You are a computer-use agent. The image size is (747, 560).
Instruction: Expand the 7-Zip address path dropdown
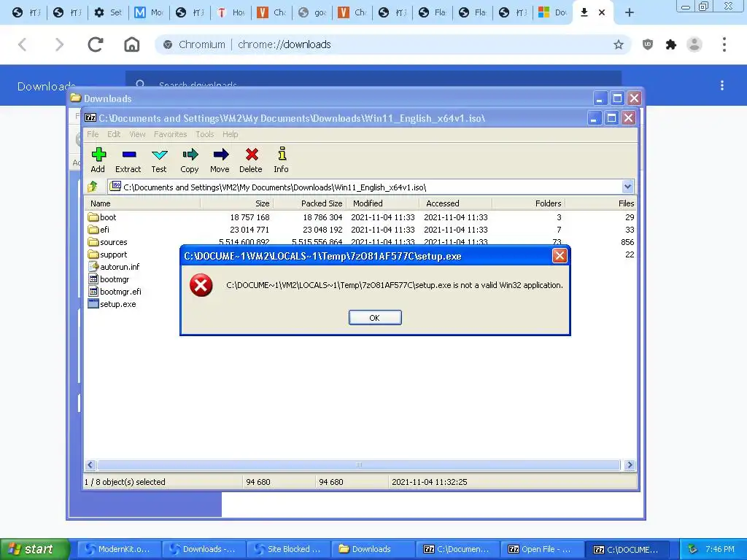point(627,187)
